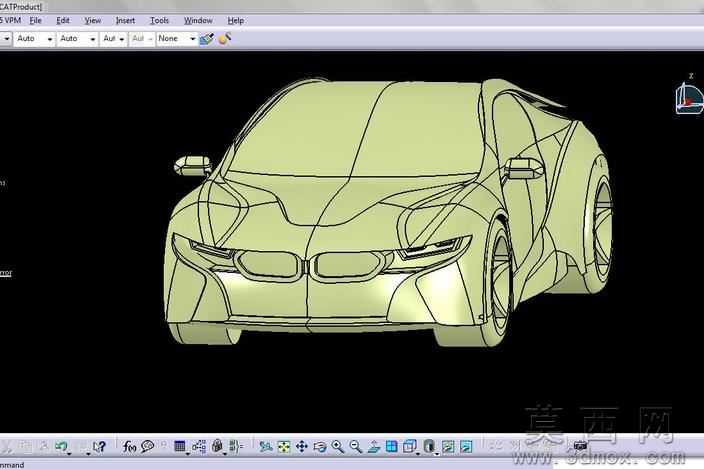Select the Pan tool
Image resolution: width=704 pixels, height=469 pixels.
tap(302, 447)
